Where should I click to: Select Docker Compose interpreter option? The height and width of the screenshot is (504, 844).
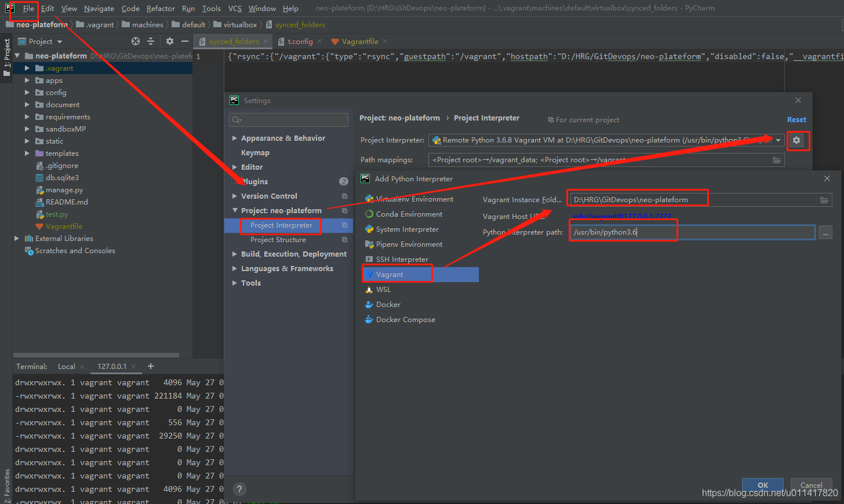coord(406,319)
